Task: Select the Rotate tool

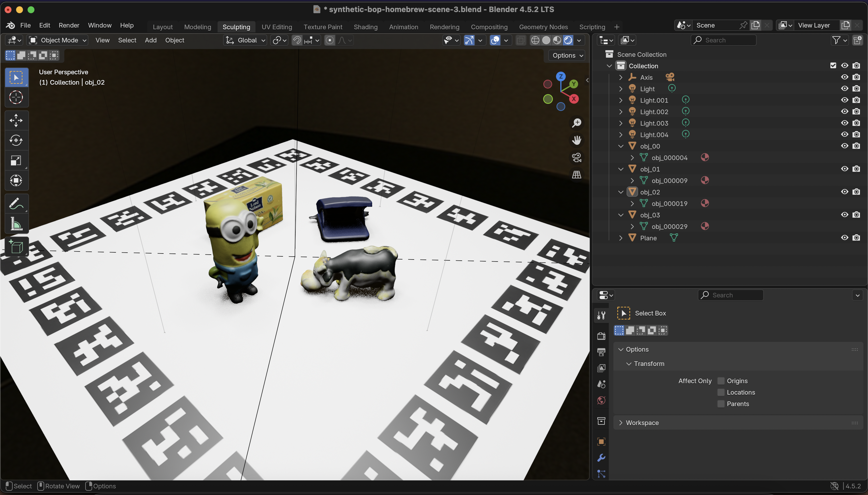Action: [x=16, y=141]
